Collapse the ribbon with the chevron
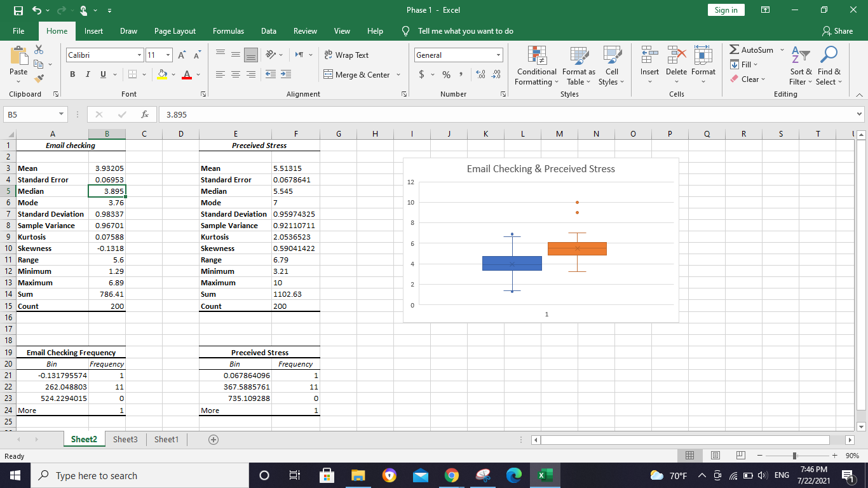Viewport: 868px width, 488px height. 860,94
